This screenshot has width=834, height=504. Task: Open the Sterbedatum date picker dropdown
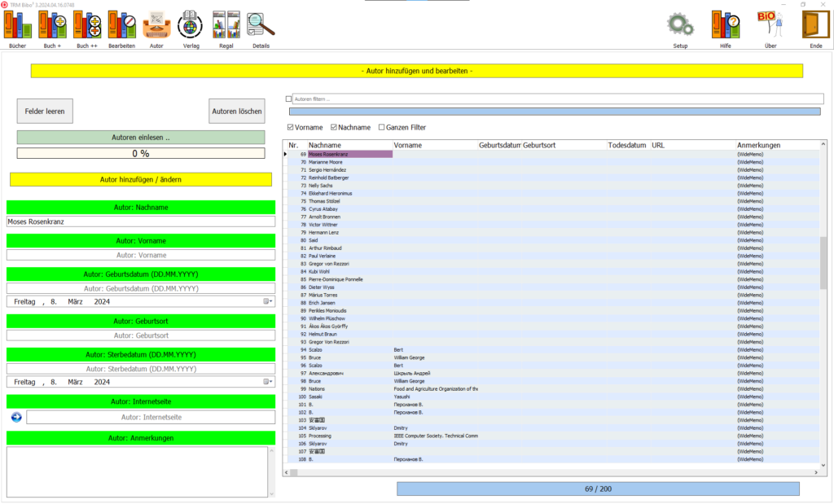267,382
